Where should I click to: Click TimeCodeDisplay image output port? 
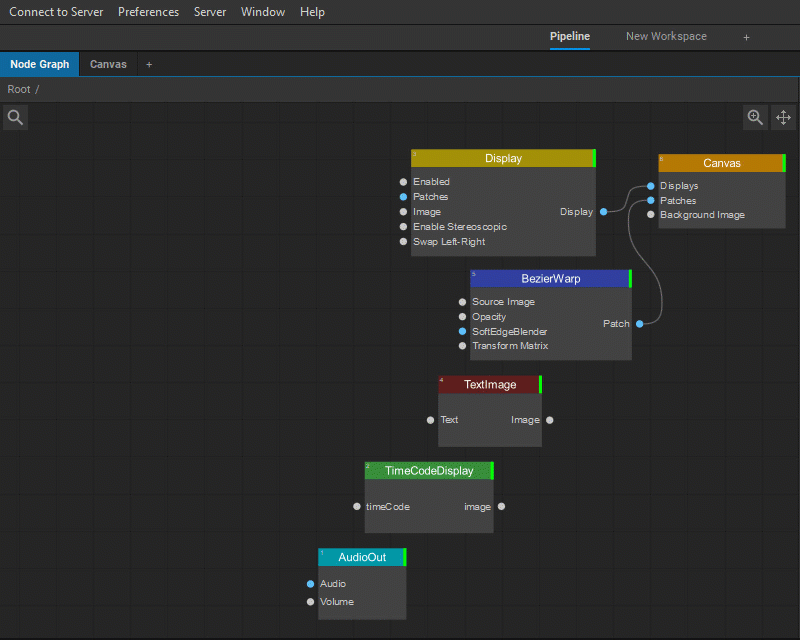click(502, 506)
